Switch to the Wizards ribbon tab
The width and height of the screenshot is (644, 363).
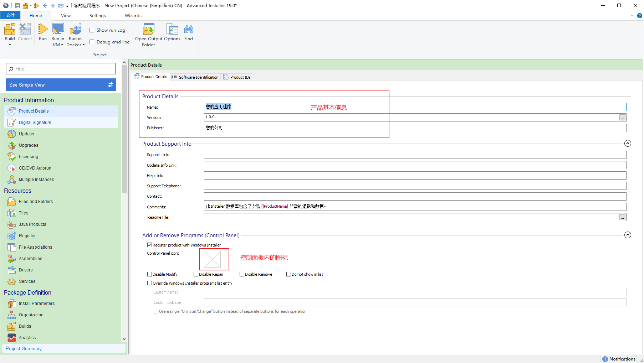tap(133, 16)
